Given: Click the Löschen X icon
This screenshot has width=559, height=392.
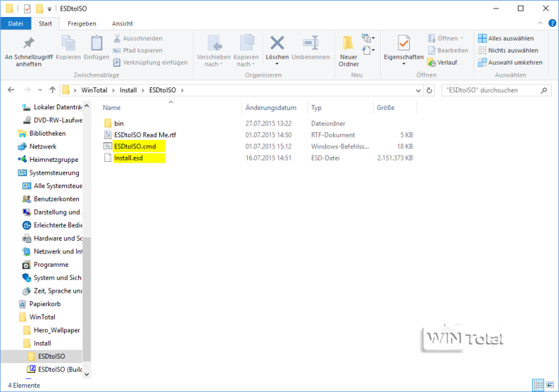Looking at the screenshot, I should pos(277,43).
